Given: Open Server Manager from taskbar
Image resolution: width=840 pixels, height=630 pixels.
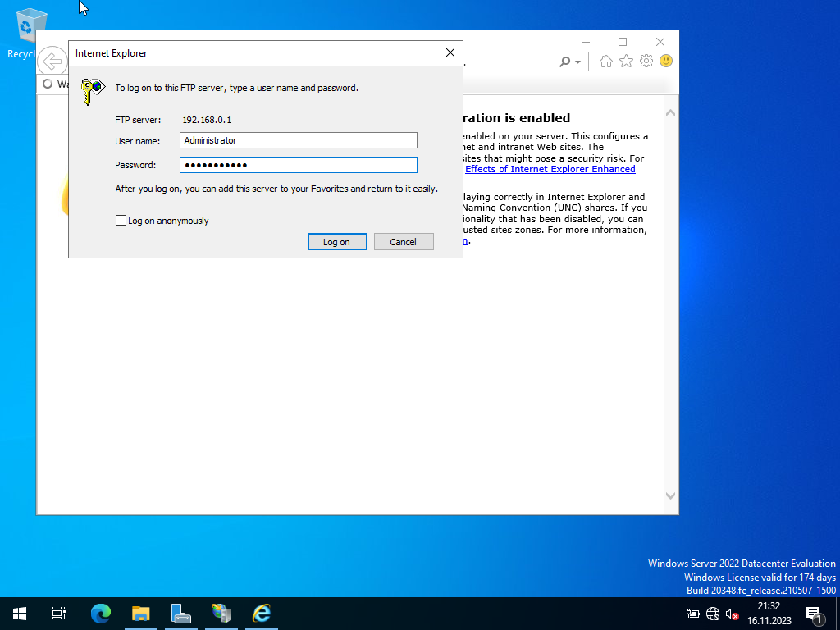Looking at the screenshot, I should 181,614.
